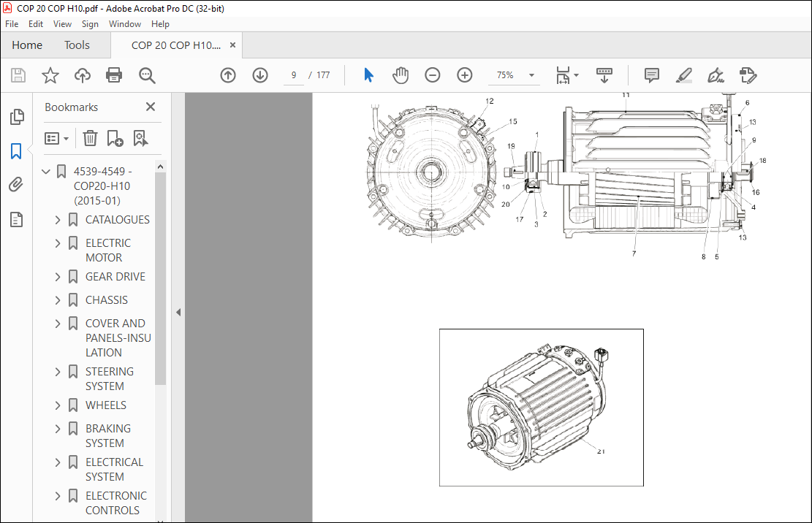Go to next page with down arrow
This screenshot has width=812, height=523.
pyautogui.click(x=260, y=75)
